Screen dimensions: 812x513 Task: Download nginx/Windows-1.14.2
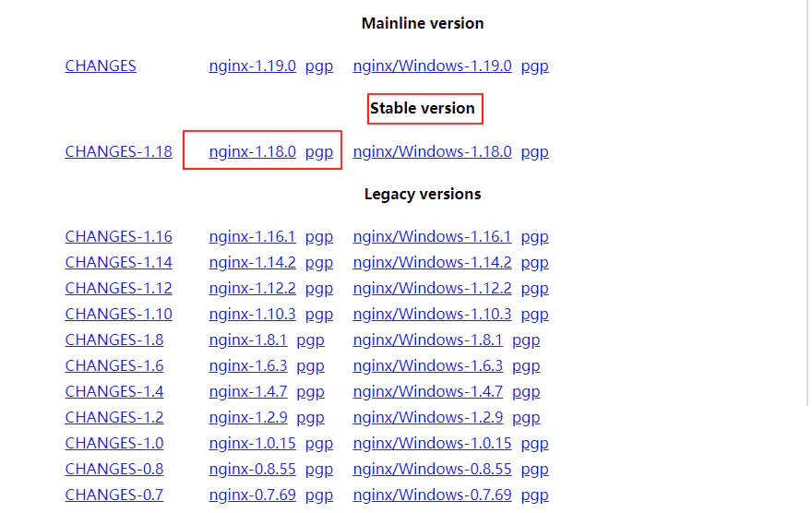pos(432,262)
